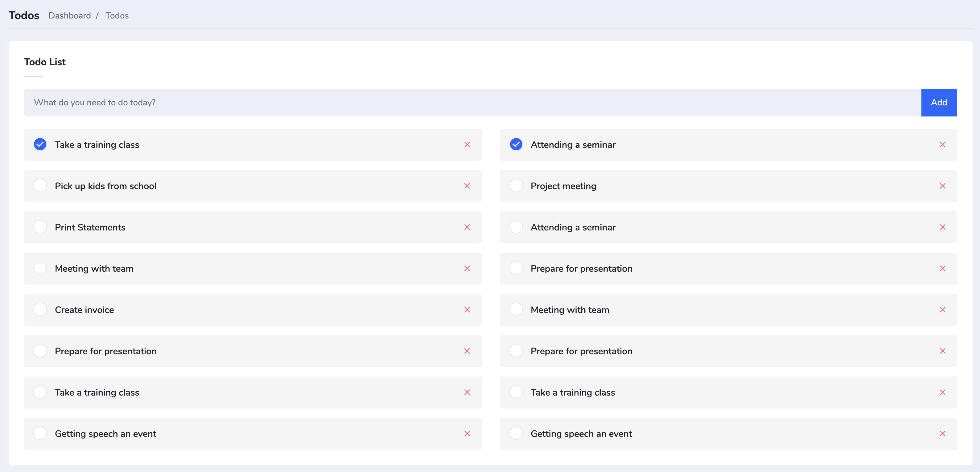
Task: Delete Prepare for presentation just above right Take a training class
Action: (x=943, y=351)
